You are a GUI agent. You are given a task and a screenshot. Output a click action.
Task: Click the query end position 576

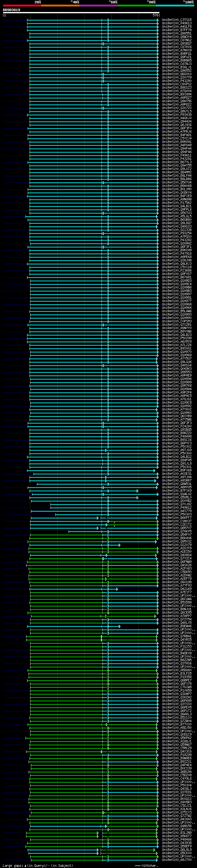point(155,15)
